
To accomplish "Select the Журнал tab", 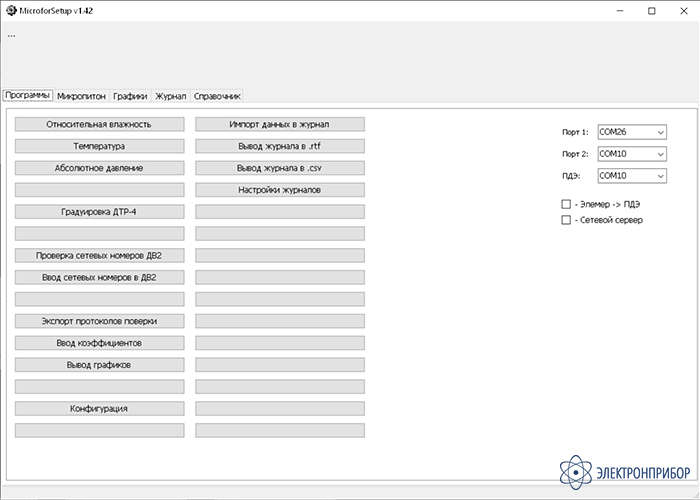I will point(171,96).
